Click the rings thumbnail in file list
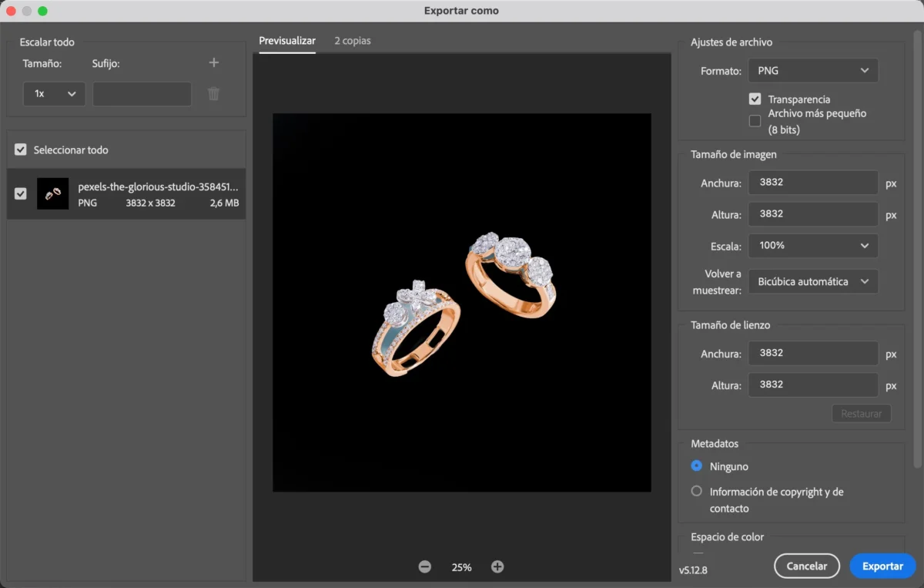 [53, 194]
